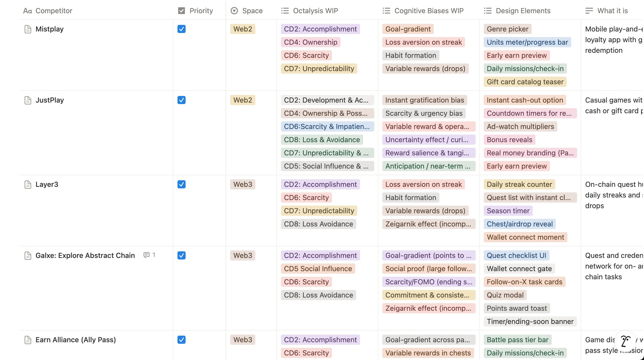Click the Instant cash-out option tag
This screenshot has height=360, width=644.
tap(525, 100)
